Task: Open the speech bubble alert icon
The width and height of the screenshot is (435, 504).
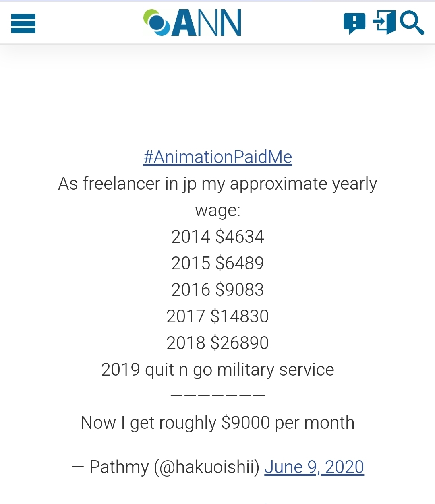Action: [x=354, y=23]
